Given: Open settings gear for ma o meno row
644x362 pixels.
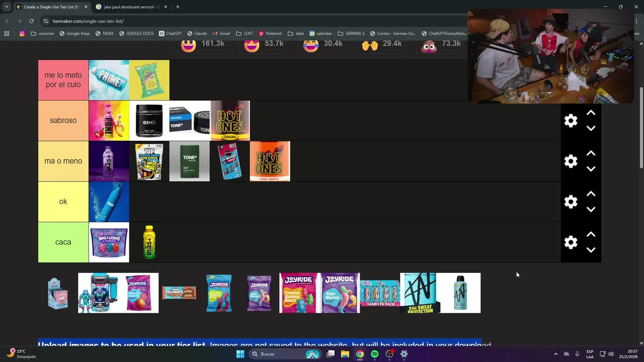Looking at the screenshot, I should [x=571, y=161].
